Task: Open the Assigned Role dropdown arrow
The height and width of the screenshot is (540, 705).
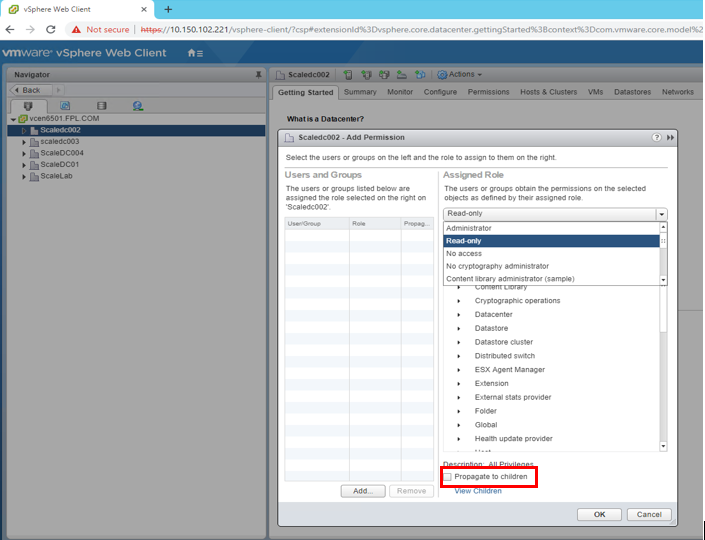Action: [661, 214]
